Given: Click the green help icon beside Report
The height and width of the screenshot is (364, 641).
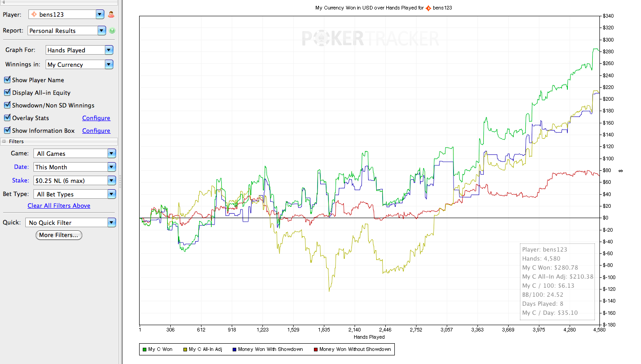Looking at the screenshot, I should (112, 31).
